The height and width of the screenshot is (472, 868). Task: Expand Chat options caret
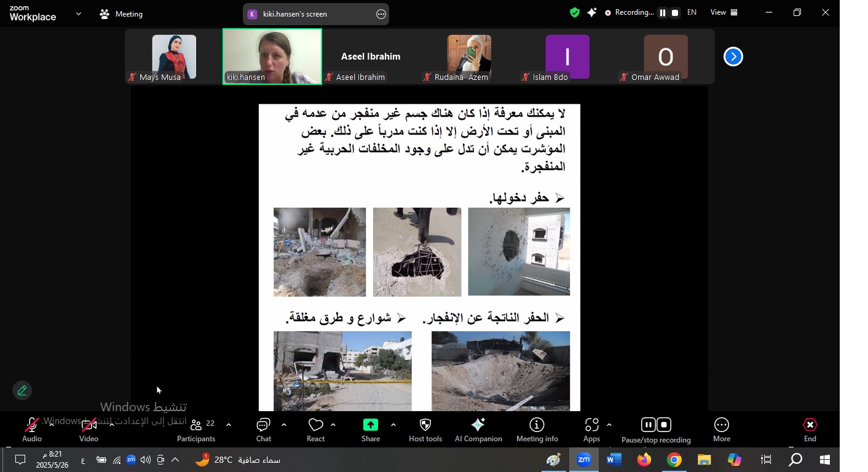[x=284, y=425]
